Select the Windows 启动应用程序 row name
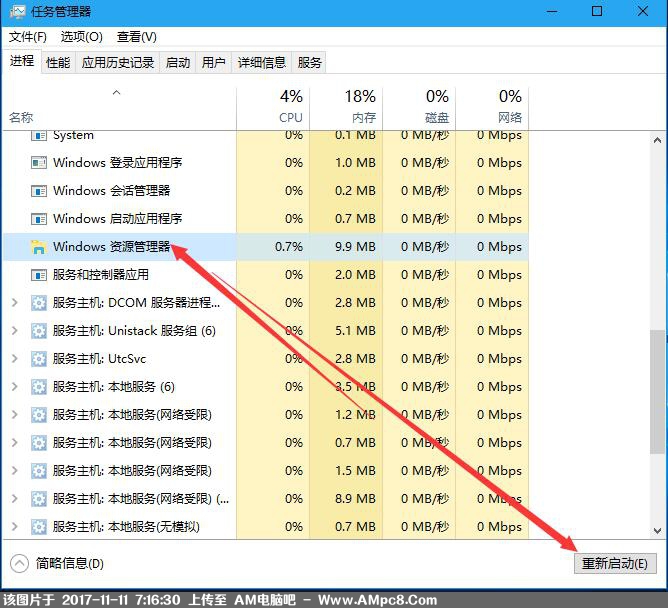This screenshot has width=668, height=608. click(118, 219)
